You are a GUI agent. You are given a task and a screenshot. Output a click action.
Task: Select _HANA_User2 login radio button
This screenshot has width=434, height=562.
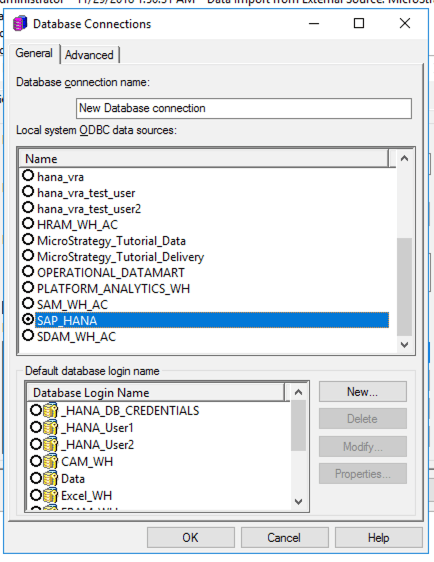click(36, 444)
